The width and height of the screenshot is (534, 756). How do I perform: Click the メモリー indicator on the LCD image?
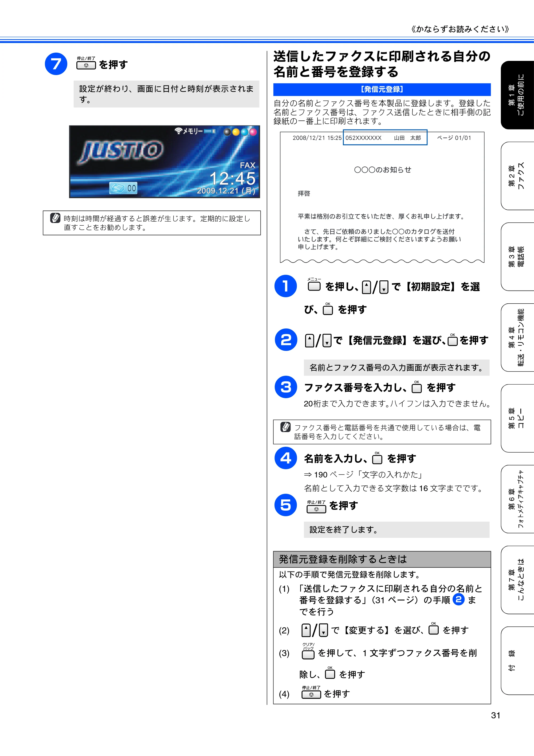pos(195,131)
